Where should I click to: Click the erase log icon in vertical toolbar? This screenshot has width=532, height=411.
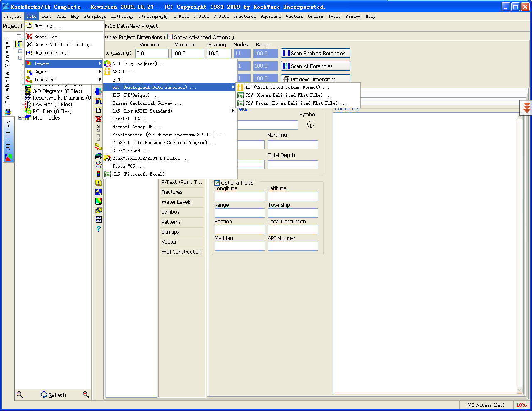tap(99, 119)
